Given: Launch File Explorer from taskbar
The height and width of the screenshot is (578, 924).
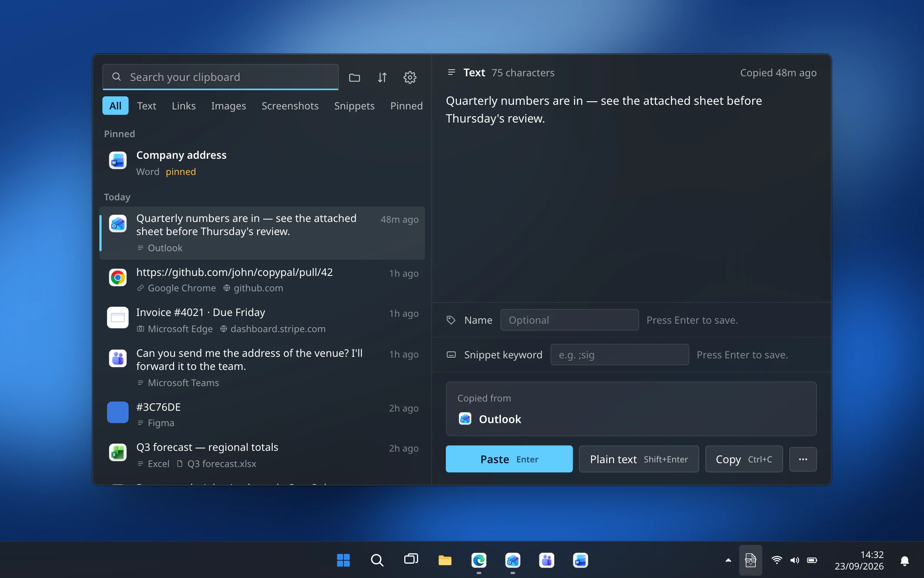Looking at the screenshot, I should point(445,560).
